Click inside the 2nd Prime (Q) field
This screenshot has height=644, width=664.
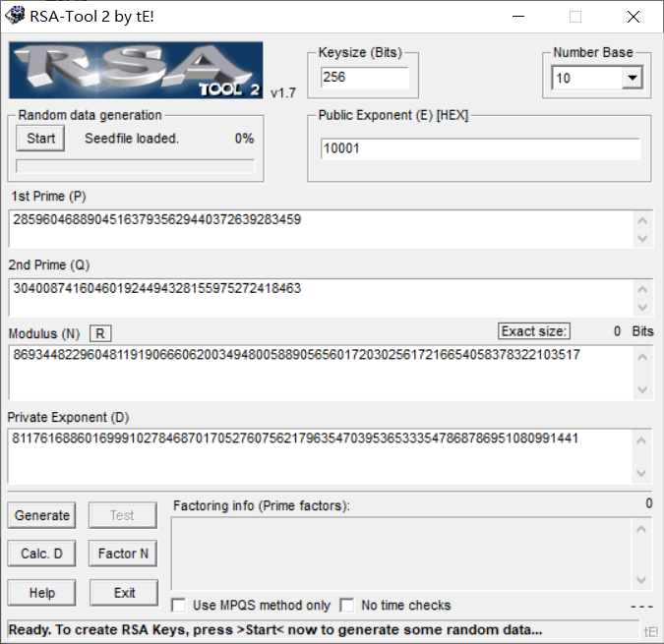coord(321,298)
